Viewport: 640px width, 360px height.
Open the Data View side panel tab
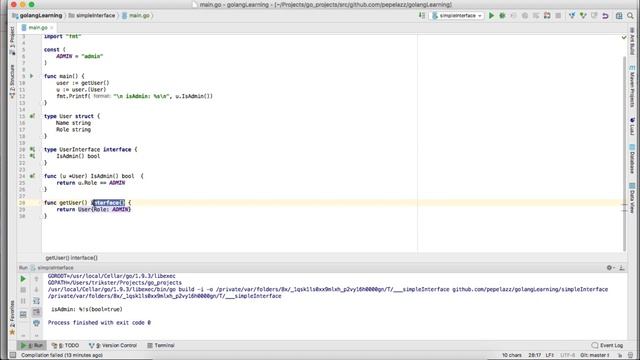click(632, 198)
